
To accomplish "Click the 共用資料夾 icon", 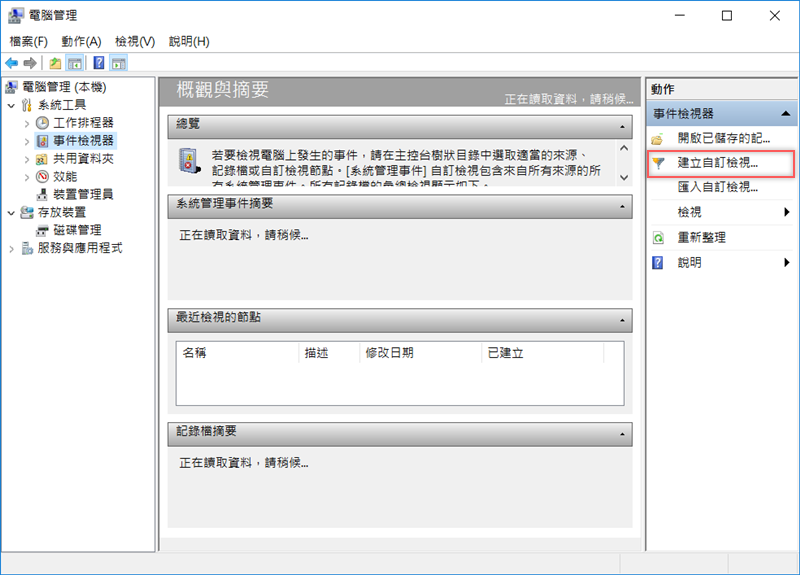I will pyautogui.click(x=42, y=159).
